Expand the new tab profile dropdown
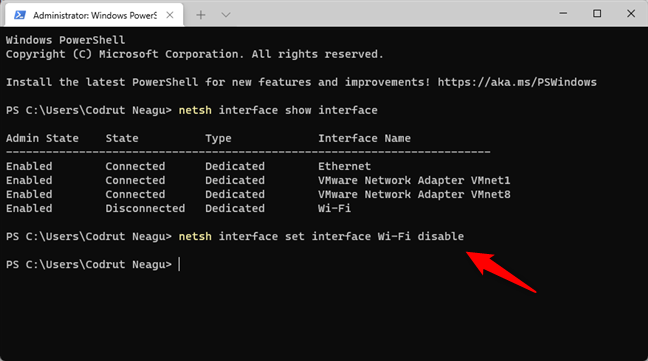648x361 pixels. [226, 15]
